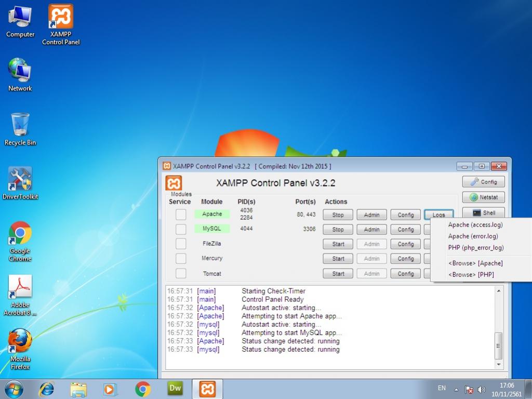Show hidden system tray icons arrow
Image resolution: width=532 pixels, height=399 pixels.
(456, 389)
